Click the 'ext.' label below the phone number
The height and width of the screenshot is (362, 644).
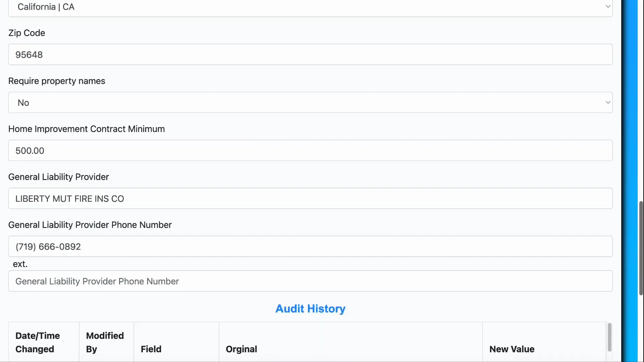[20, 264]
